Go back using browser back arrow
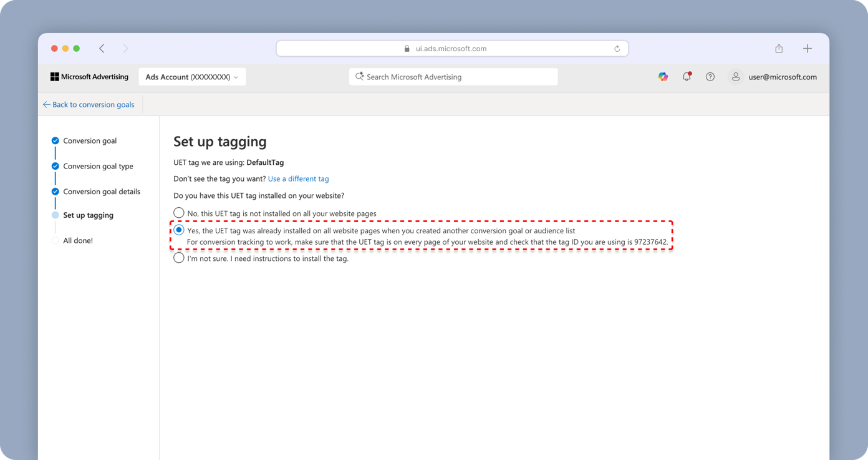Viewport: 868px width, 460px height. tap(102, 49)
